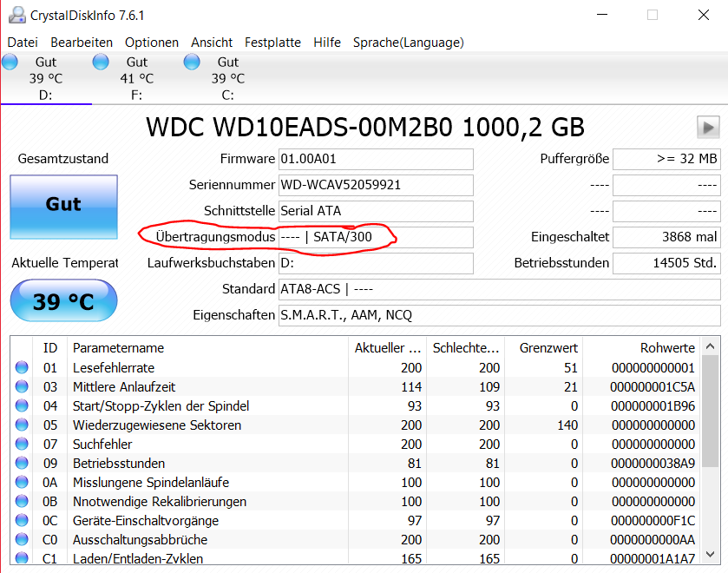Screen dimensions: 728x573
Task: Click the Laufwerksbuchstaben field D:
Action: point(376,263)
